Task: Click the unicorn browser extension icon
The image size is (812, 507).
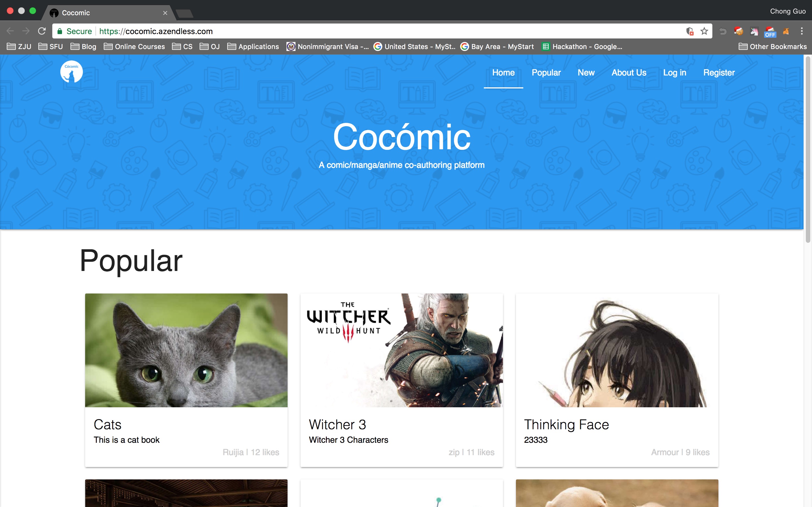Action: pyautogui.click(x=754, y=31)
